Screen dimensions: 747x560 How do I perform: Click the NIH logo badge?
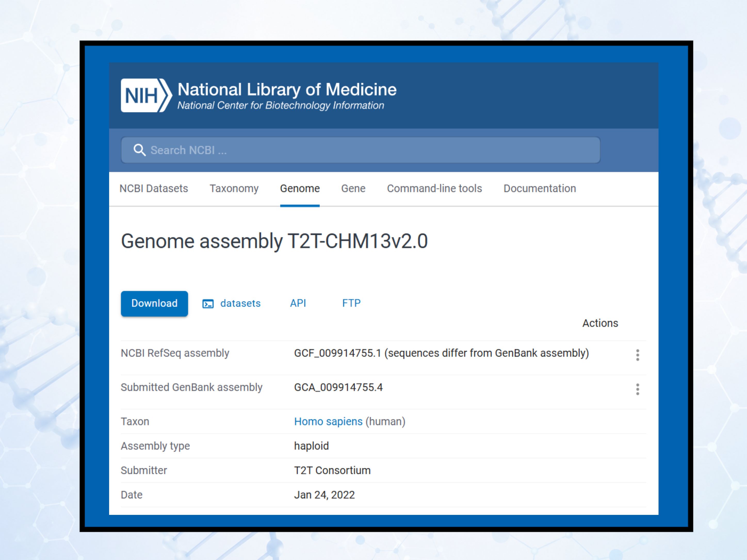click(x=146, y=96)
